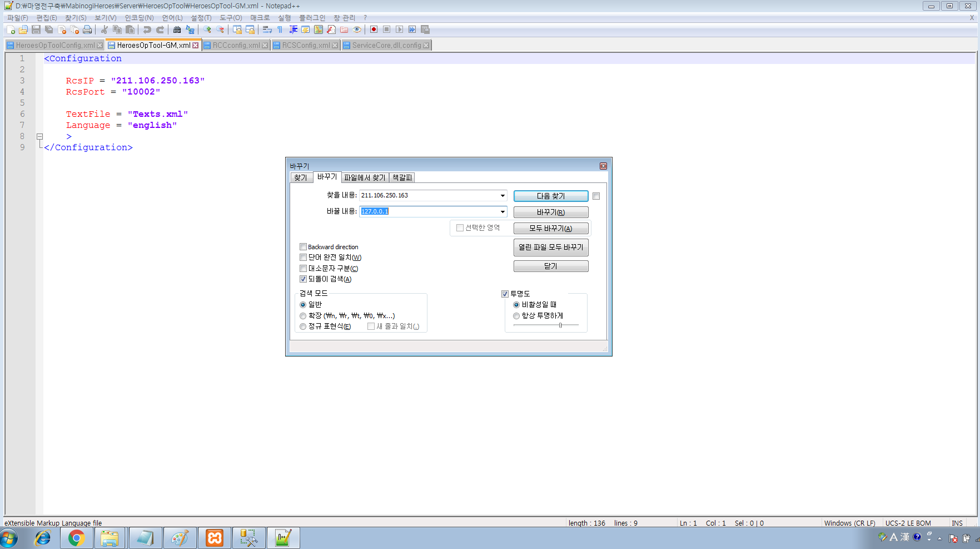The width and height of the screenshot is (980, 549).
Task: Close the HeroesOpTool-GM.xml tab with its X
Action: pos(196,46)
